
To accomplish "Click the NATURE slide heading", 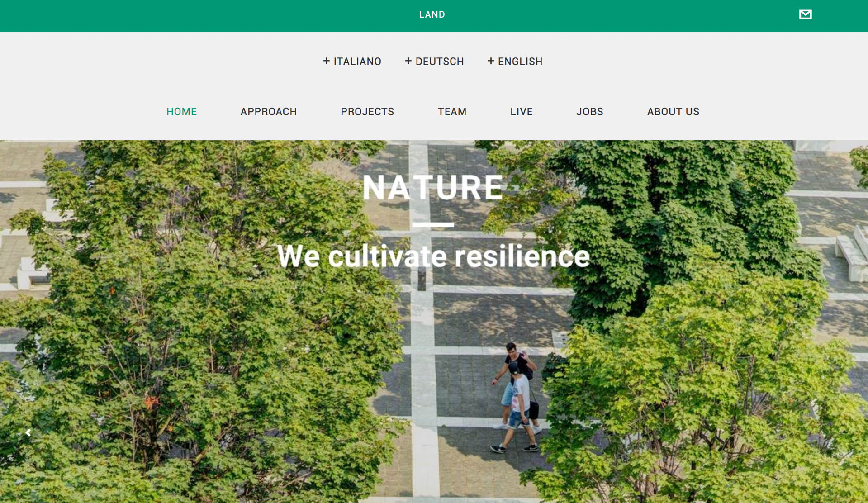I will (x=433, y=187).
